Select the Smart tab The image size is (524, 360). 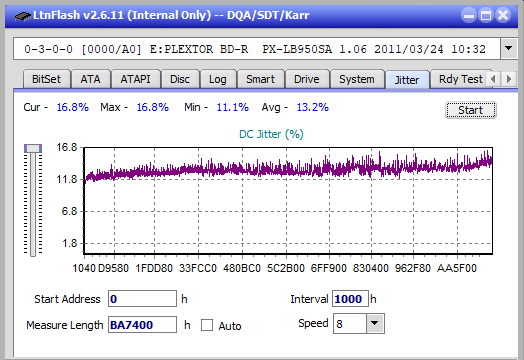click(260, 79)
